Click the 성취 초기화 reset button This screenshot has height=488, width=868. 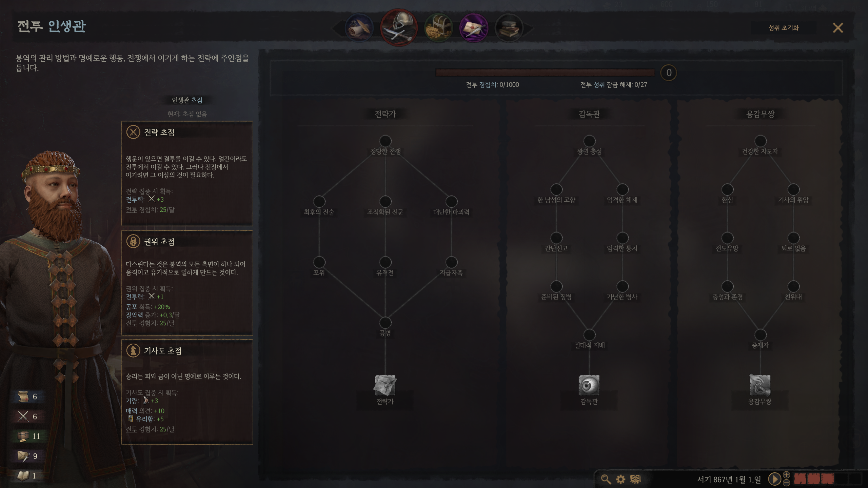click(783, 28)
